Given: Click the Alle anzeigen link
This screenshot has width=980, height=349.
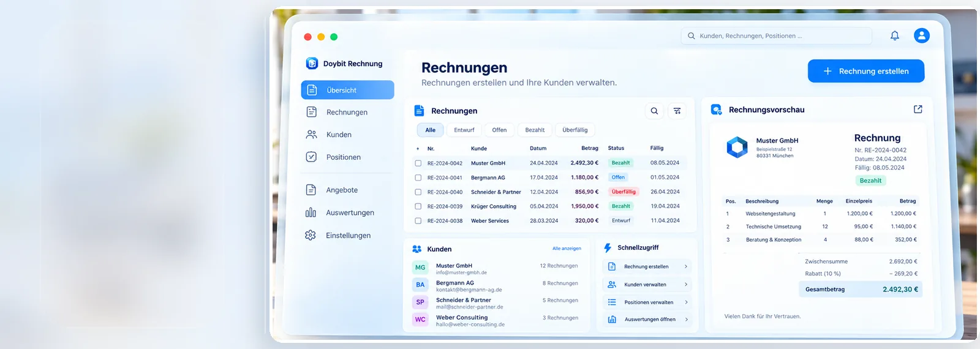Looking at the screenshot, I should pyautogui.click(x=567, y=249).
